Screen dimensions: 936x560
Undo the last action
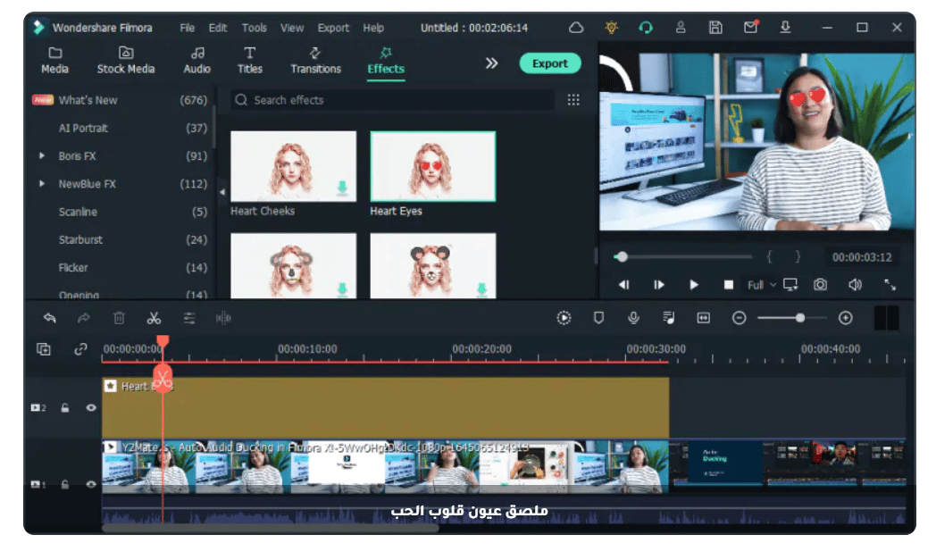(x=49, y=318)
